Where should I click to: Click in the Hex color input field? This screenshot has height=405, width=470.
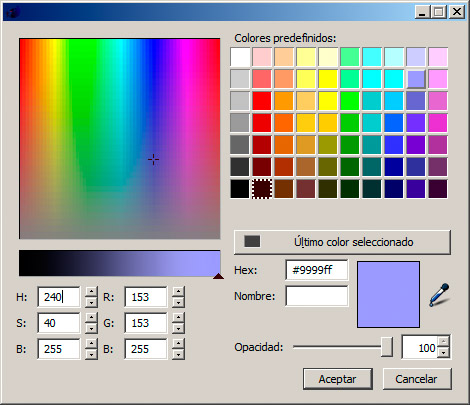[x=317, y=270]
